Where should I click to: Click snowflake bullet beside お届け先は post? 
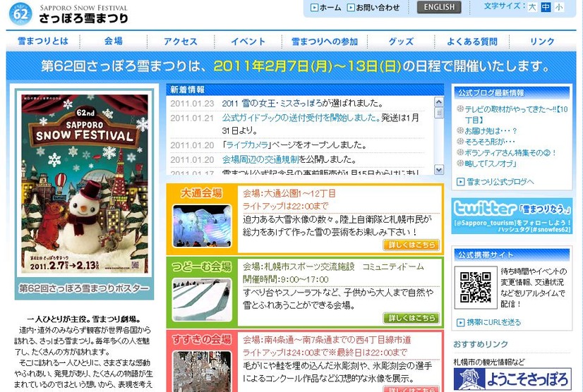click(x=460, y=131)
